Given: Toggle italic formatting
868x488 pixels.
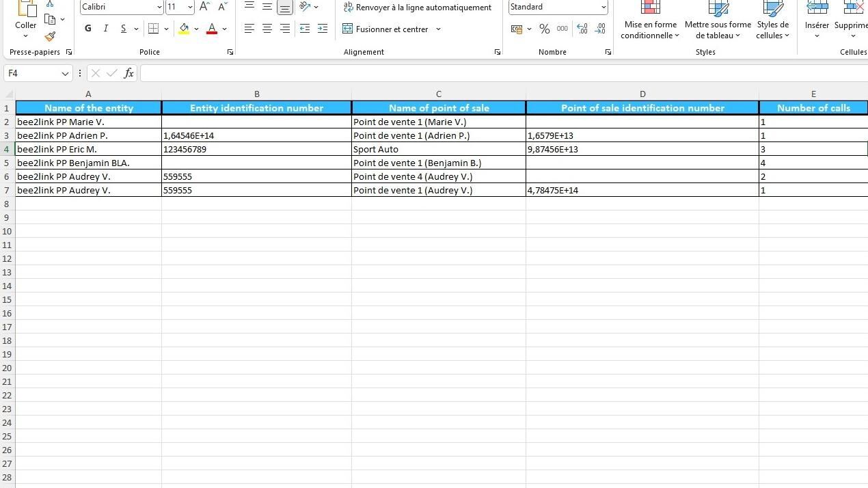Looking at the screenshot, I should pos(105,29).
